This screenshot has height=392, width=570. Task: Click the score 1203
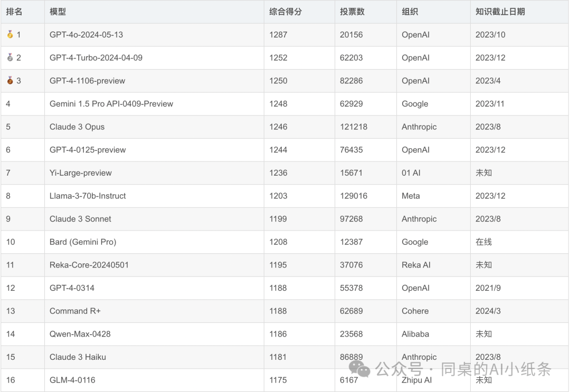pyautogui.click(x=278, y=196)
